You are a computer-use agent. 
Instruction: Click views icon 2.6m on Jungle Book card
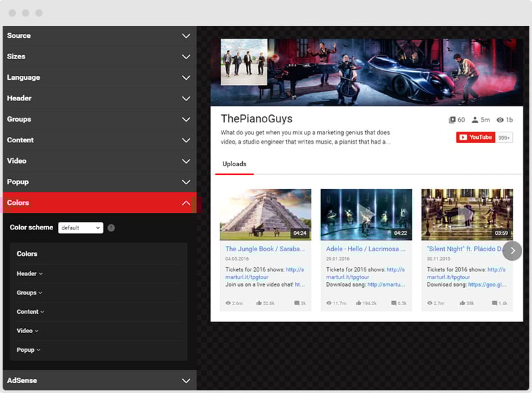point(228,303)
